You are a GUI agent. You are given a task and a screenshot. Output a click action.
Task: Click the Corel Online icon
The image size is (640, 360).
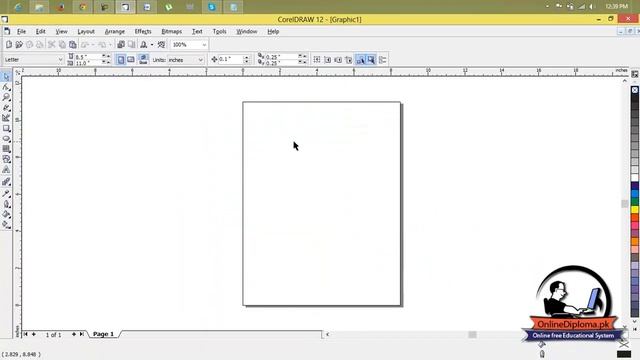(x=162, y=44)
